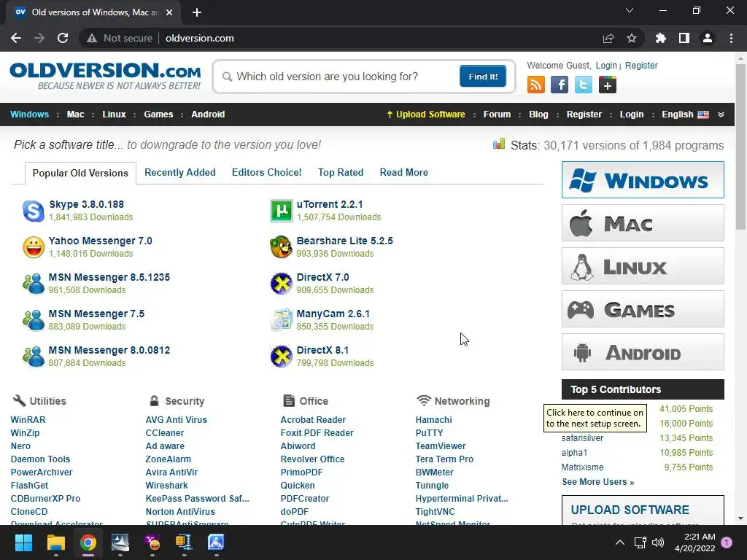
Task: Open the tab search dropdown arrow
Action: tap(630, 10)
